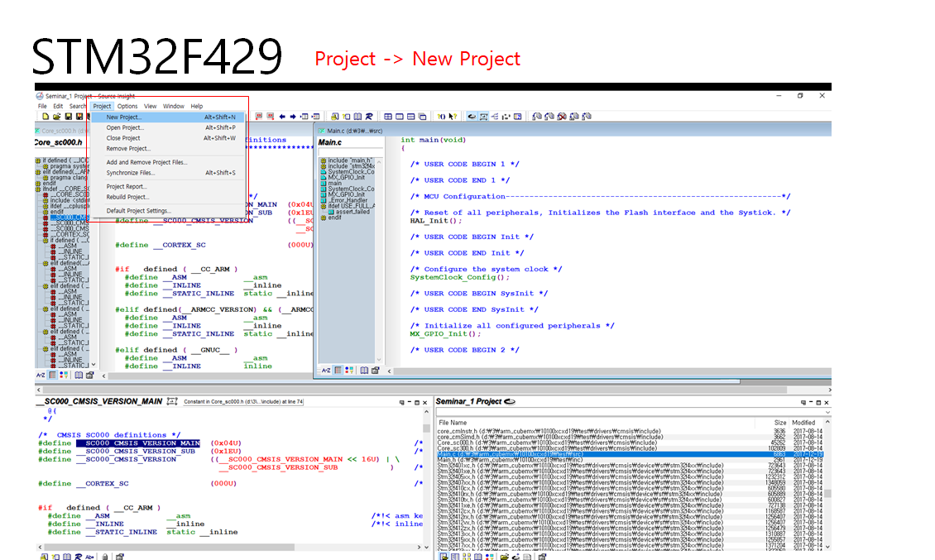935x560 pixels.
Task: Click HAL_Init(); line in Main.c editor
Action: click(436, 221)
